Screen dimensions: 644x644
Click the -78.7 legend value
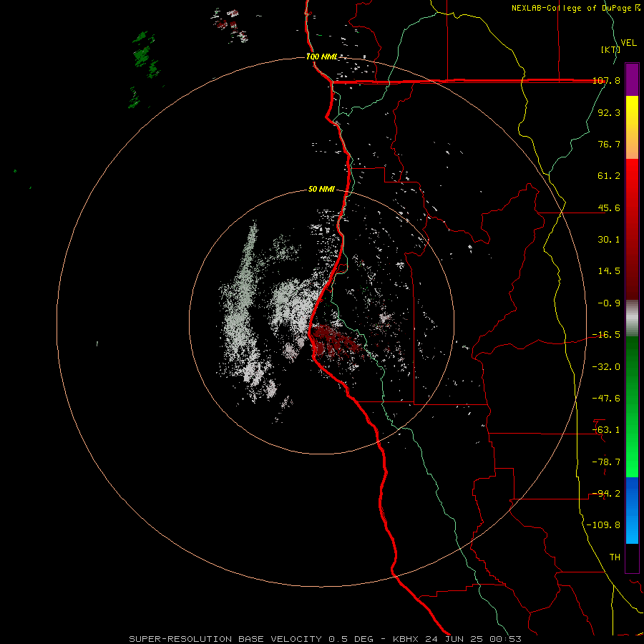pyautogui.click(x=607, y=462)
